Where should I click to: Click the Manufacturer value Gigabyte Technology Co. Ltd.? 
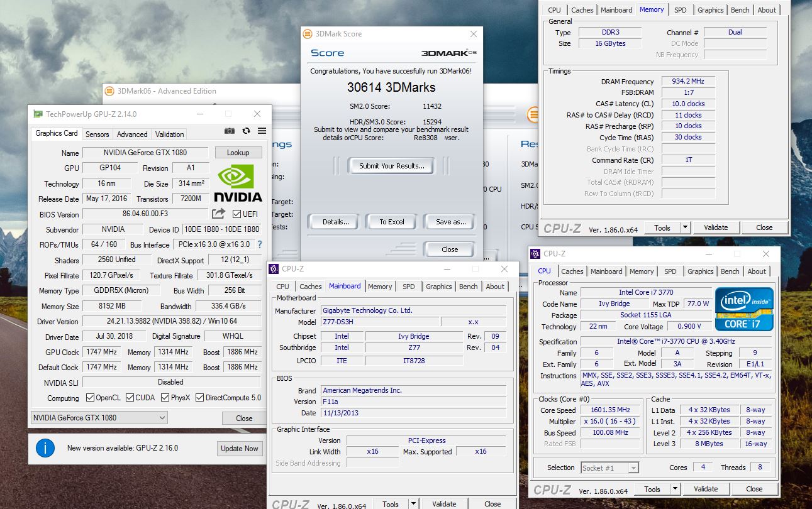413,310
